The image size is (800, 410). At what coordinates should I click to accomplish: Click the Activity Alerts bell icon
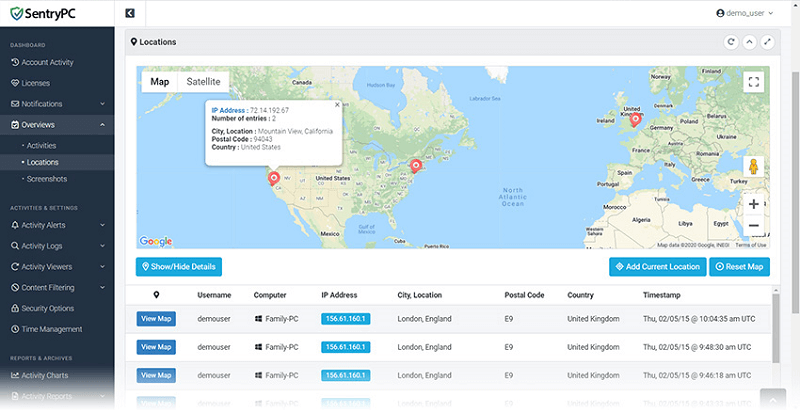coord(15,225)
